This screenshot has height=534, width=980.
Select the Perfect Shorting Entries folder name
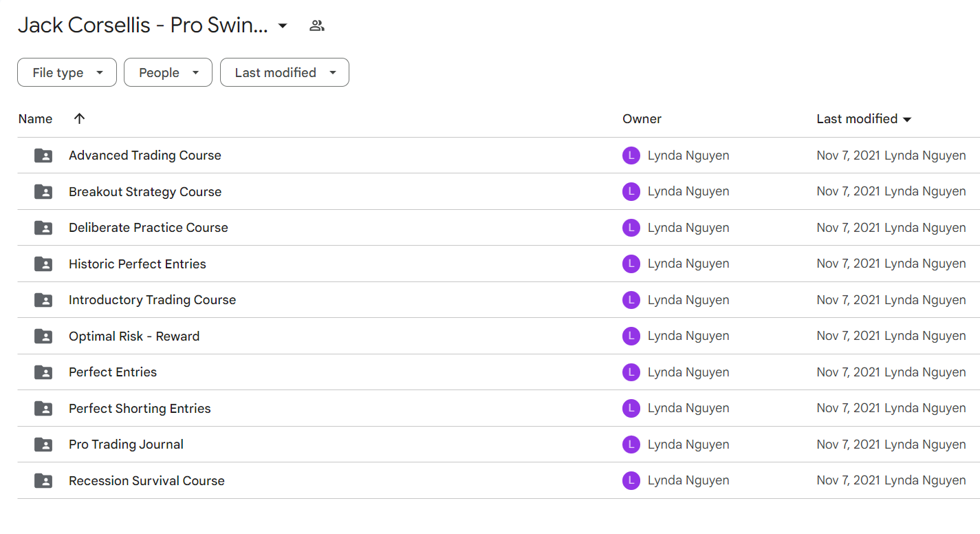(140, 408)
